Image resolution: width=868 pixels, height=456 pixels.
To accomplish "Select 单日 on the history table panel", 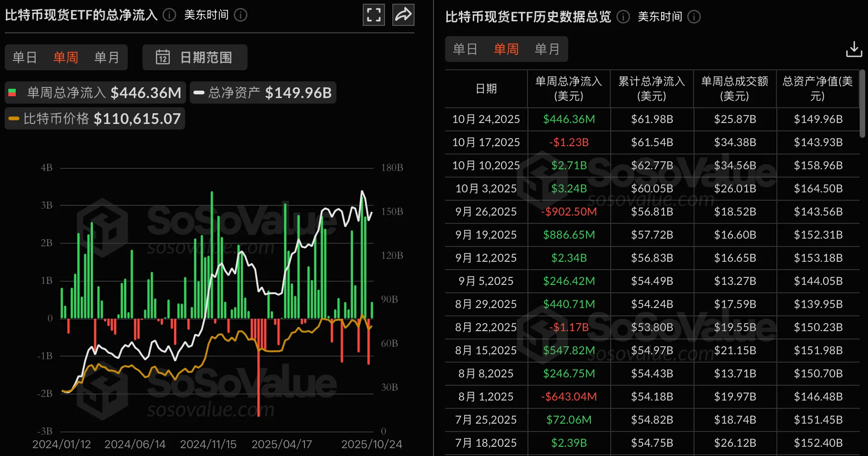I will tap(465, 49).
